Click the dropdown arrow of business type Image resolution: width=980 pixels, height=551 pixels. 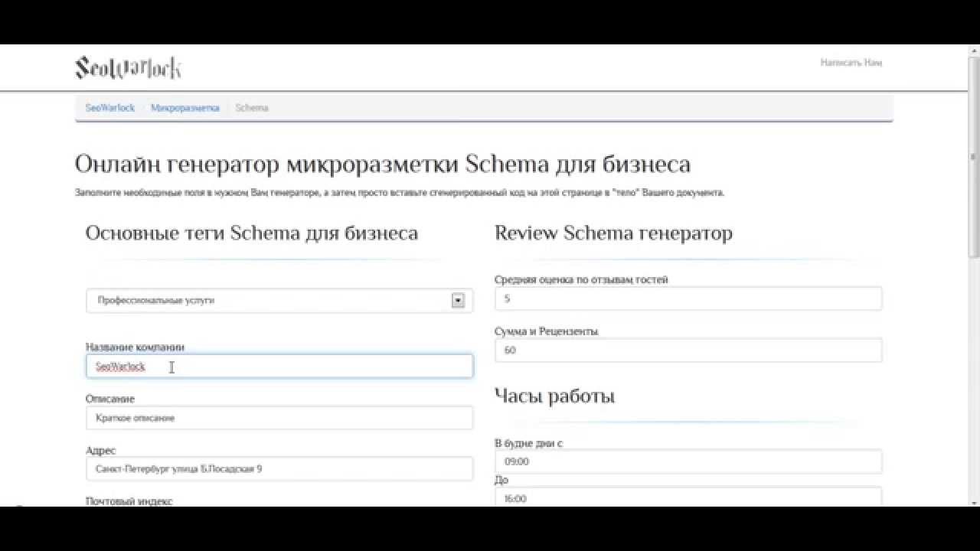tap(458, 301)
